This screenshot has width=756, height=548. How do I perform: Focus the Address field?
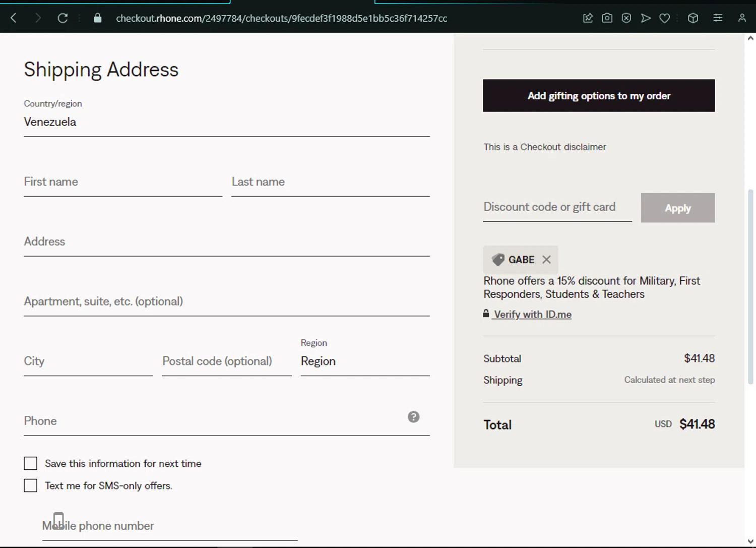[227, 241]
